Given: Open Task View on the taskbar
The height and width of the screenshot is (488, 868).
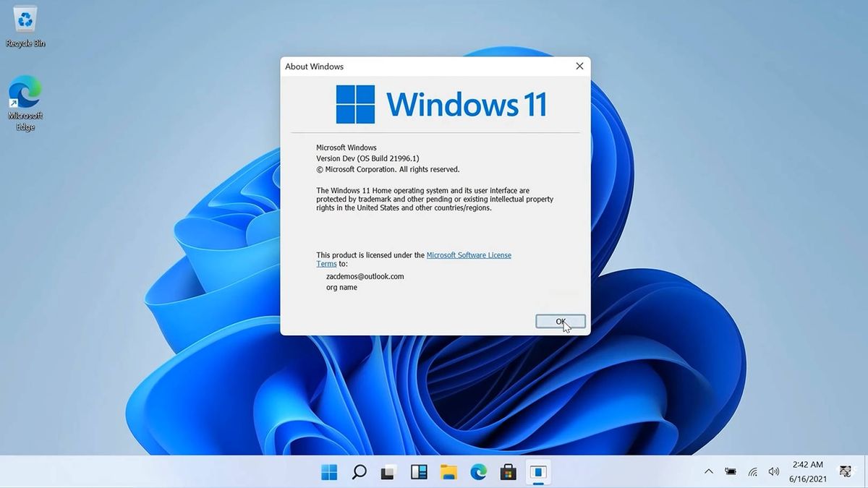Looking at the screenshot, I should pos(388,473).
